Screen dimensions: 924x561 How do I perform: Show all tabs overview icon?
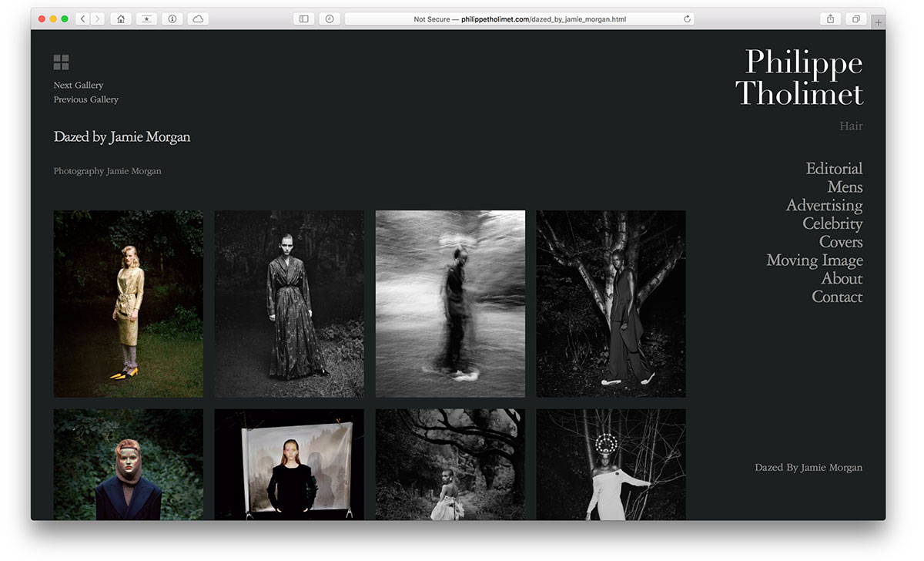[855, 18]
